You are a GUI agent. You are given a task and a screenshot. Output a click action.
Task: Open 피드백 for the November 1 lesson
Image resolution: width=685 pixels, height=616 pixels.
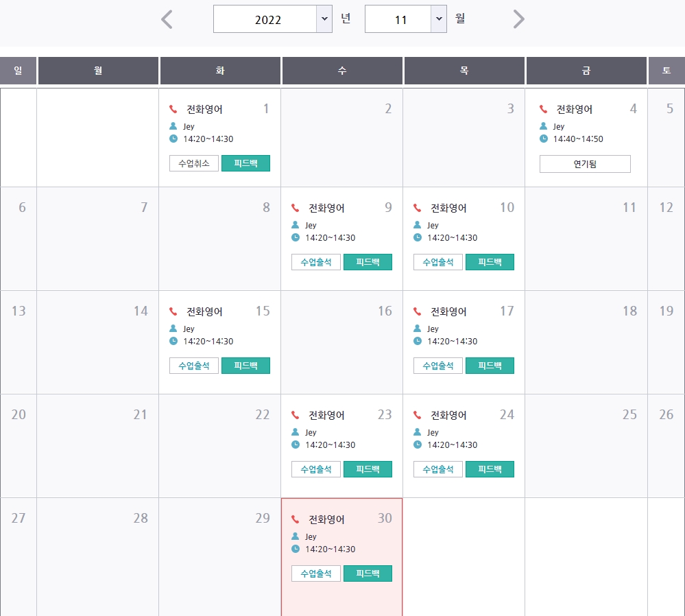[x=245, y=163]
